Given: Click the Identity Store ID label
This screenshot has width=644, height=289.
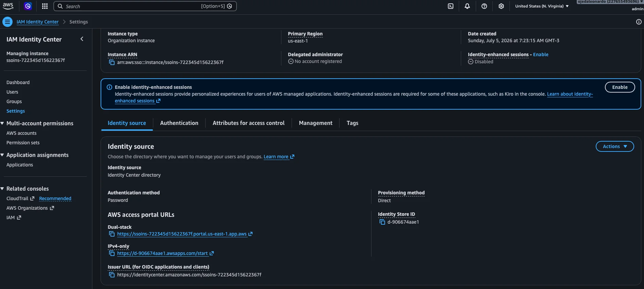Looking at the screenshot, I should click(x=396, y=214).
